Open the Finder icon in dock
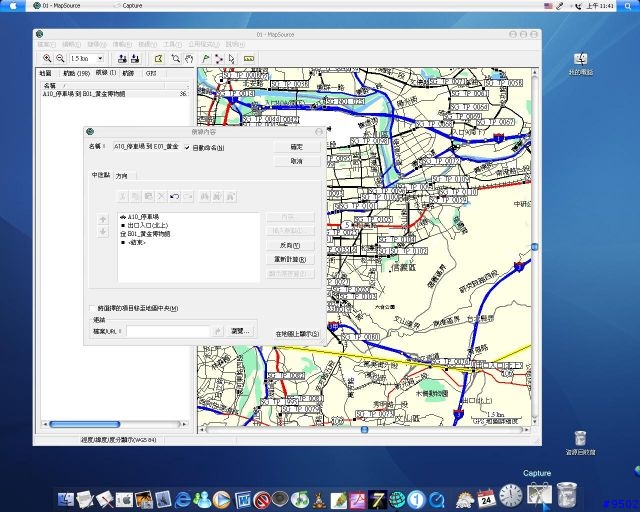The height and width of the screenshot is (512, 640). [66, 499]
